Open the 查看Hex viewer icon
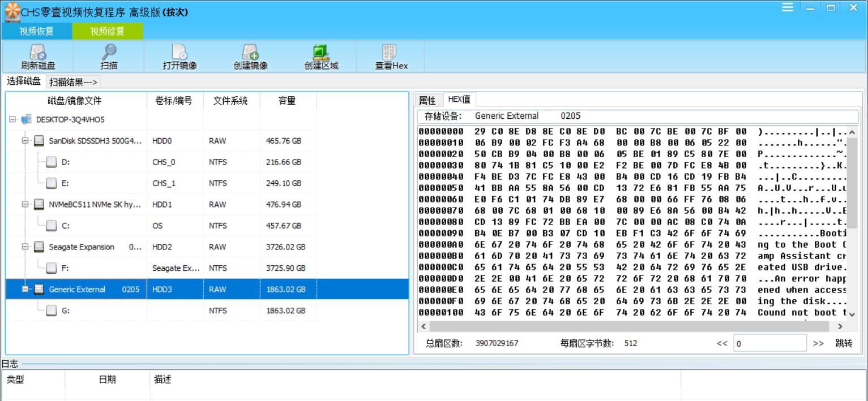 [390, 57]
